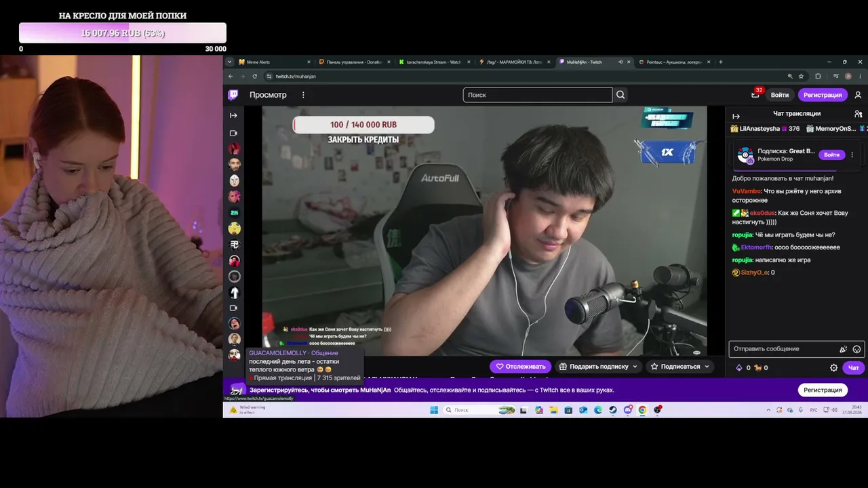The width and height of the screenshot is (868, 488).
Task: Open the Windows Start menu
Action: click(x=434, y=410)
